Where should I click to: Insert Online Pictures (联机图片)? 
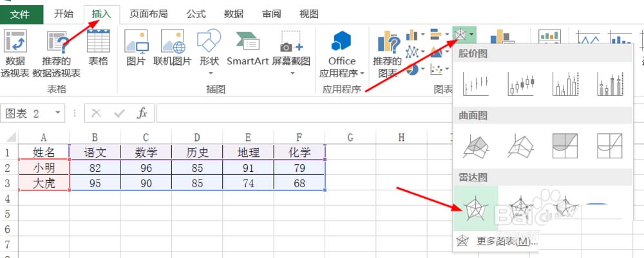pos(172,48)
